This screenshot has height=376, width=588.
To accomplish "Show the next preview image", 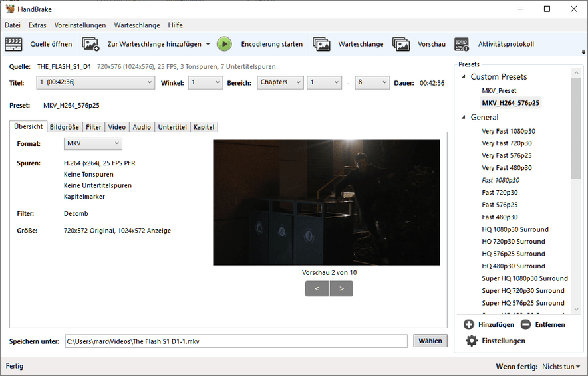I will click(x=341, y=289).
